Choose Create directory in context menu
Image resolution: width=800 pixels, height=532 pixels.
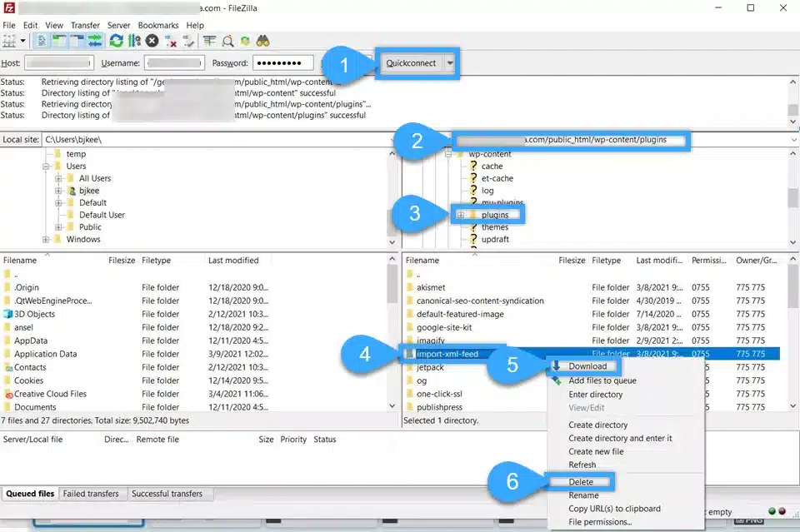click(x=598, y=425)
